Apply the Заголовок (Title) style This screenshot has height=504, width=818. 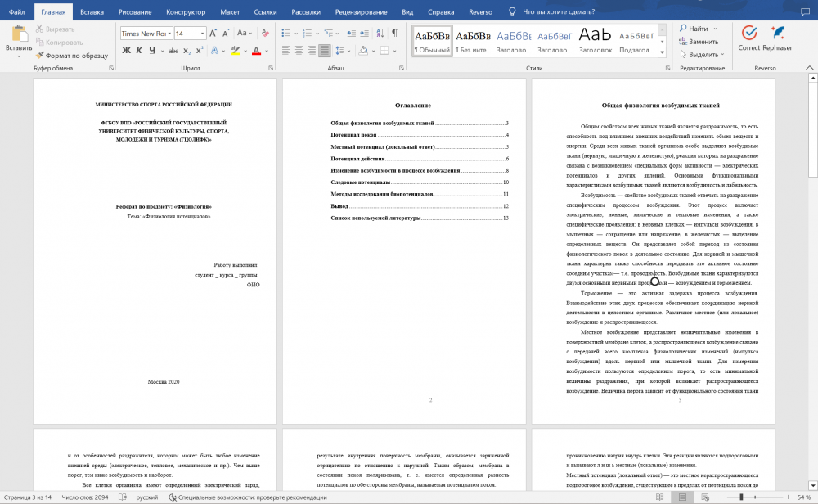coord(596,41)
